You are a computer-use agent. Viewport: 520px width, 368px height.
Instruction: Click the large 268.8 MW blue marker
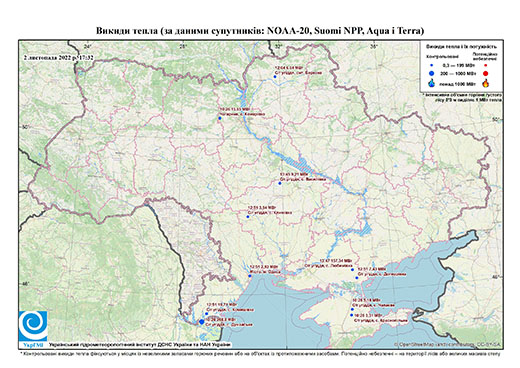point(202,322)
